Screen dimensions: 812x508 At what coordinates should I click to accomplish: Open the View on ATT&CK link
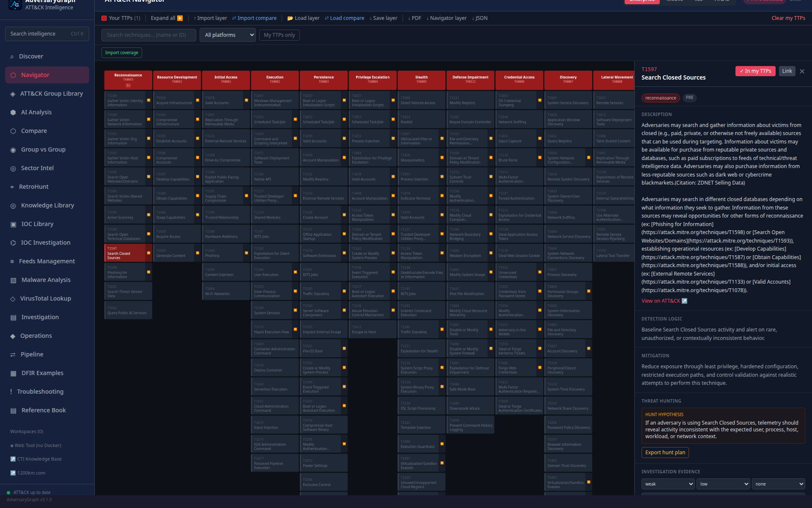click(x=664, y=301)
